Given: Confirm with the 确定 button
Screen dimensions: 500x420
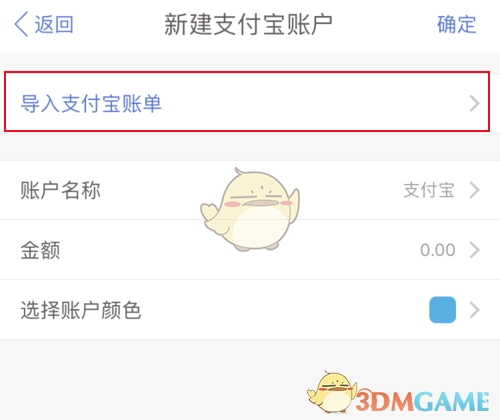Looking at the screenshot, I should click(457, 24).
